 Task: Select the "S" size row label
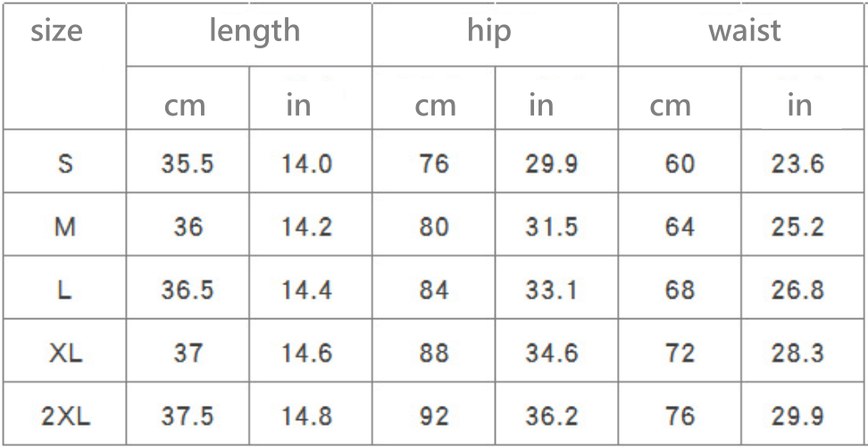65,164
